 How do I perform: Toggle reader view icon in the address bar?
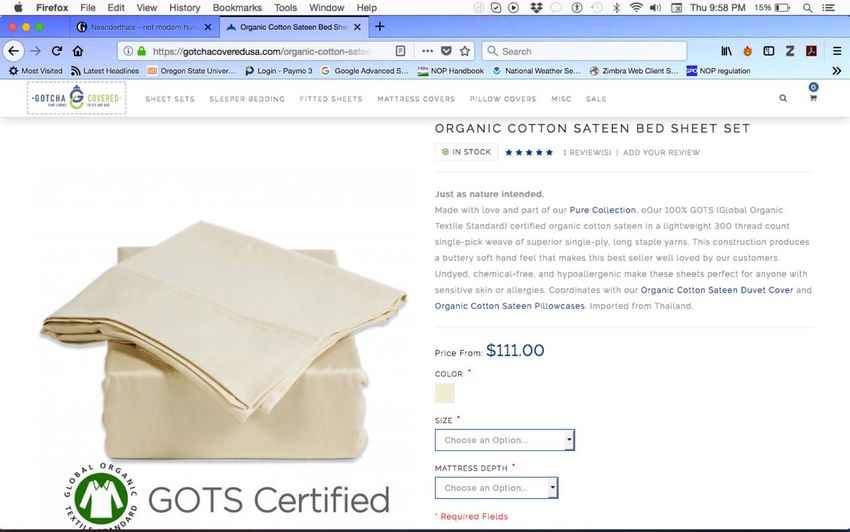click(x=400, y=51)
